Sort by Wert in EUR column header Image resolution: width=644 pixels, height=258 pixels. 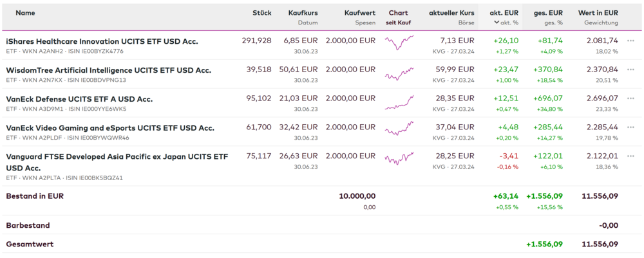click(598, 13)
